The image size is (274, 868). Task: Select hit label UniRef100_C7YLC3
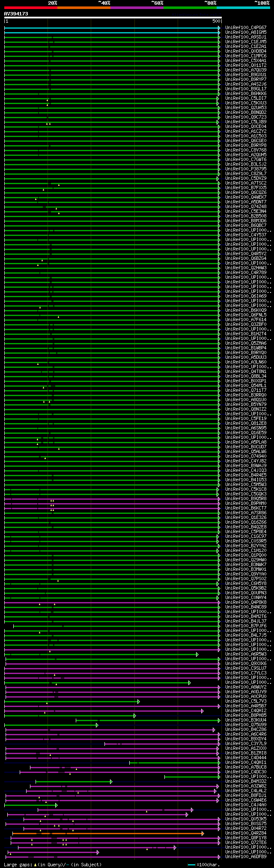point(246,673)
